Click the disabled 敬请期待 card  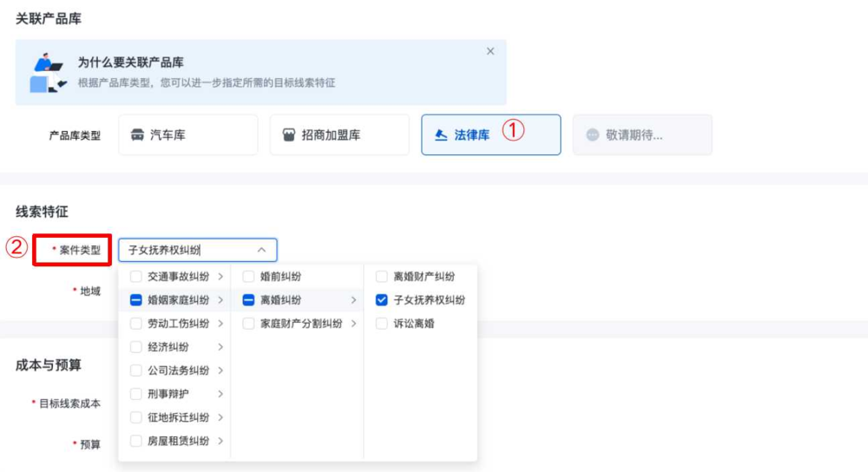[642, 135]
